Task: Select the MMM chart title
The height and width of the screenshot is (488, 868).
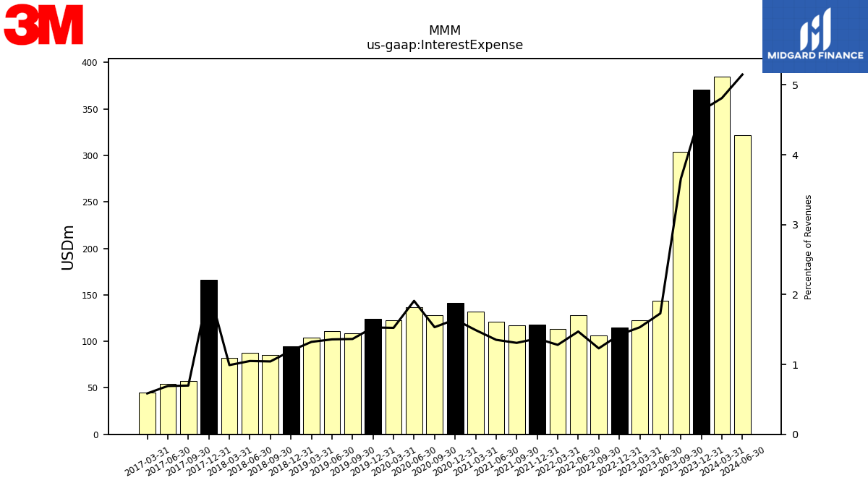Action: pyautogui.click(x=445, y=31)
